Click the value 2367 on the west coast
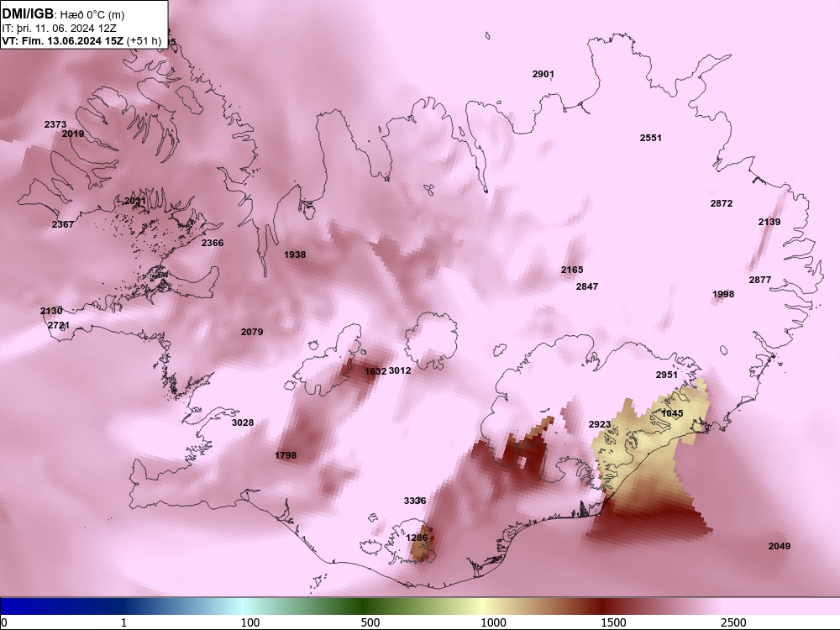 tap(63, 224)
